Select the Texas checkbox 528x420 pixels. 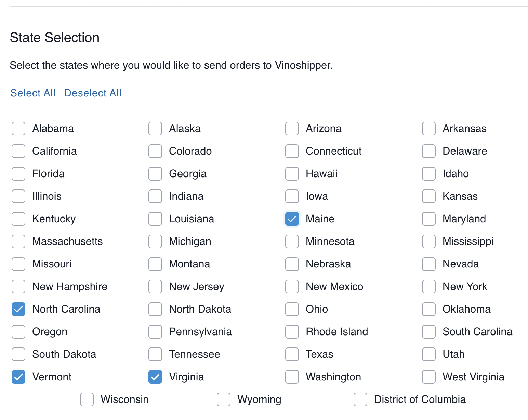[x=292, y=354]
